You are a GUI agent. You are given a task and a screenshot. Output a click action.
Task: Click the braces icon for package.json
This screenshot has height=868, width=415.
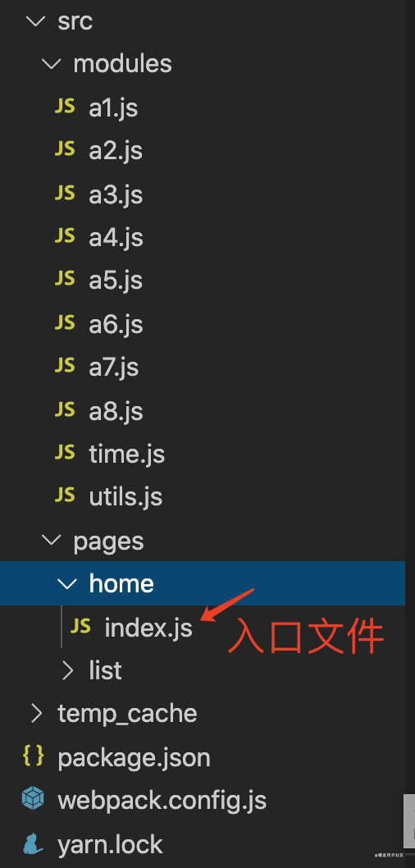[x=33, y=756]
